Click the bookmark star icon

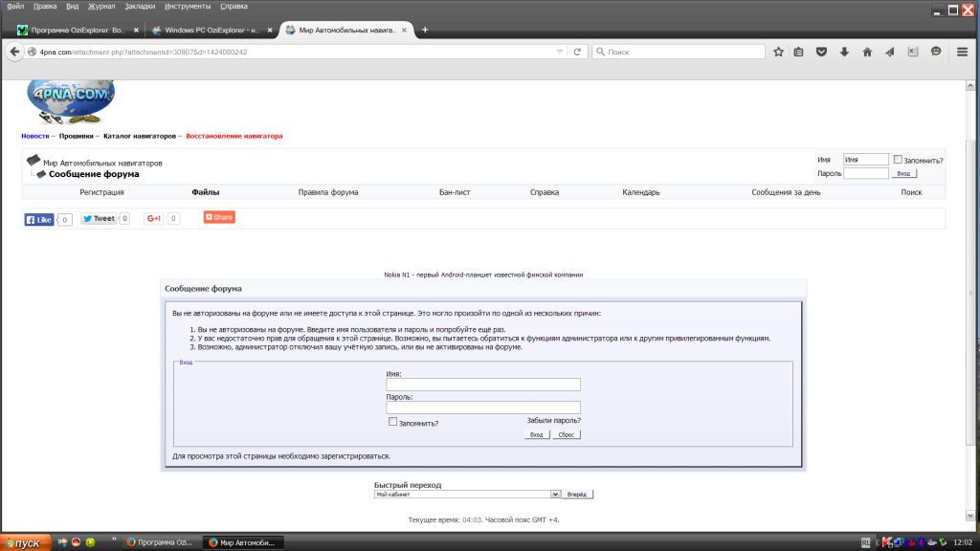tap(779, 52)
